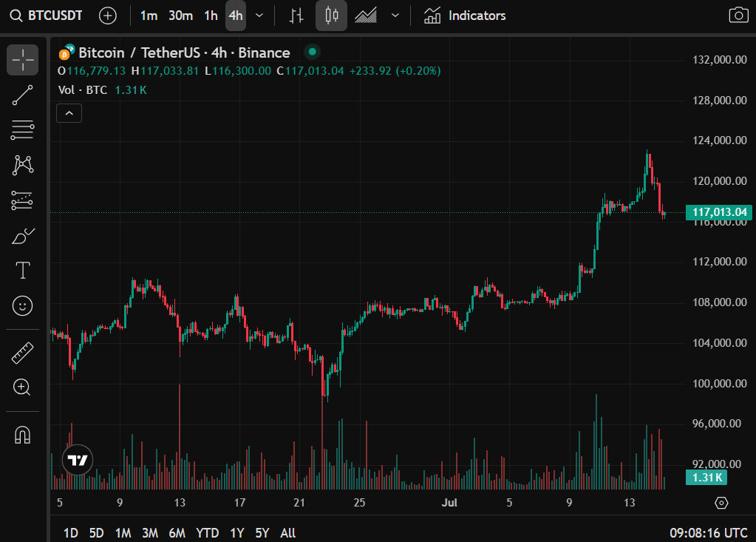Screen dimensions: 756x542
Task: Toggle the magnet snap mode
Action: pos(23,435)
